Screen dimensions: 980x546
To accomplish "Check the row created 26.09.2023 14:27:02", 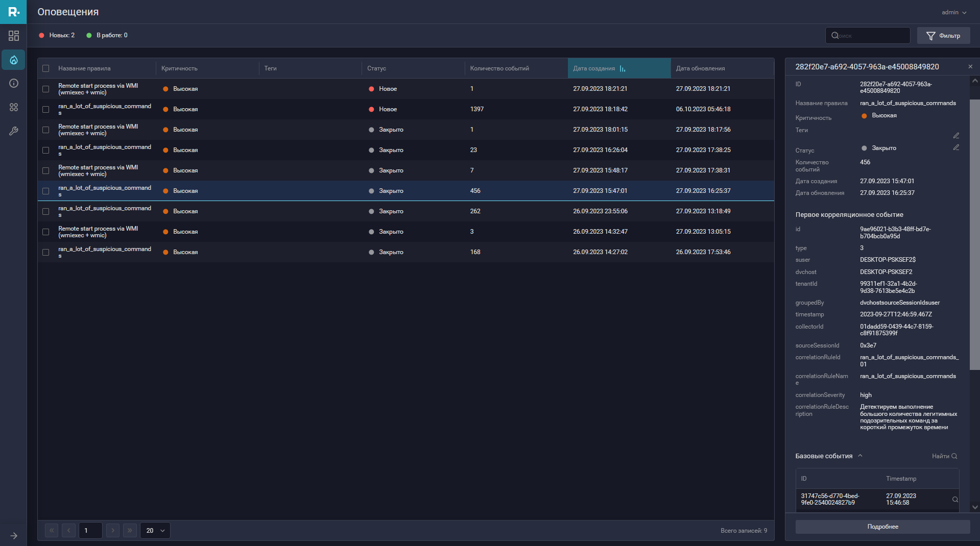I will pyautogui.click(x=46, y=252).
